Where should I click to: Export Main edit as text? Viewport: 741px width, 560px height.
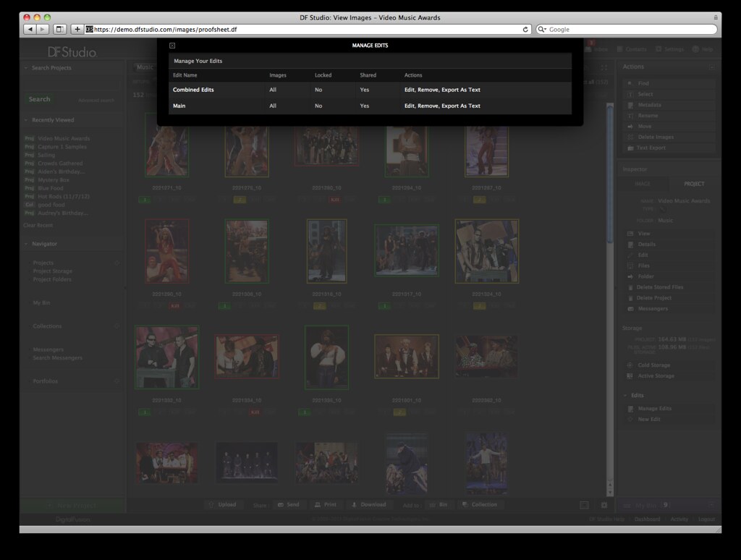(461, 106)
